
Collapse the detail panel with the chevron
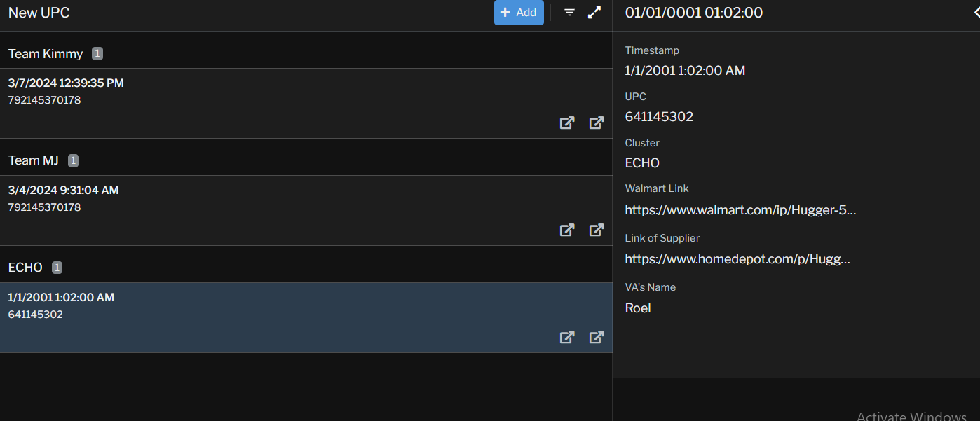coord(976,13)
